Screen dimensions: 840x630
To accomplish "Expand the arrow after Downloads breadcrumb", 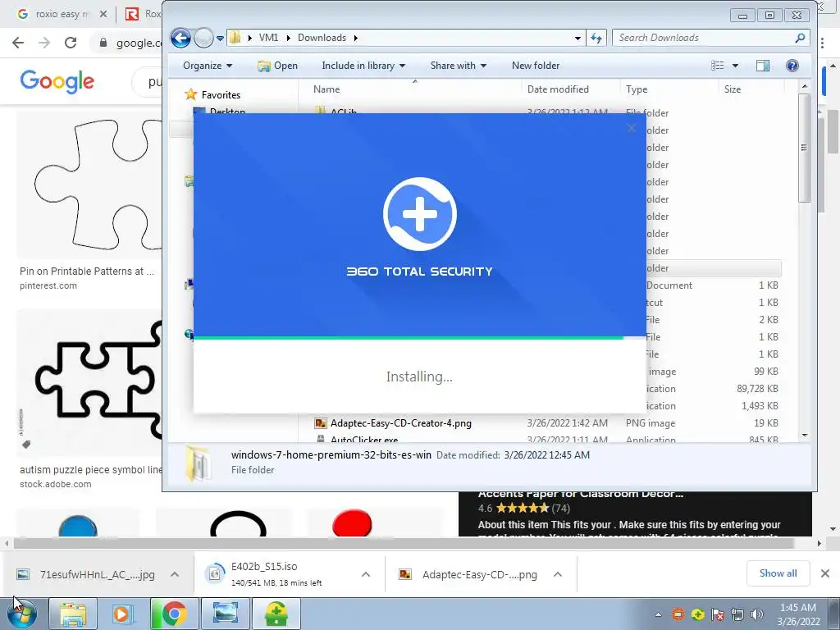I will click(355, 38).
